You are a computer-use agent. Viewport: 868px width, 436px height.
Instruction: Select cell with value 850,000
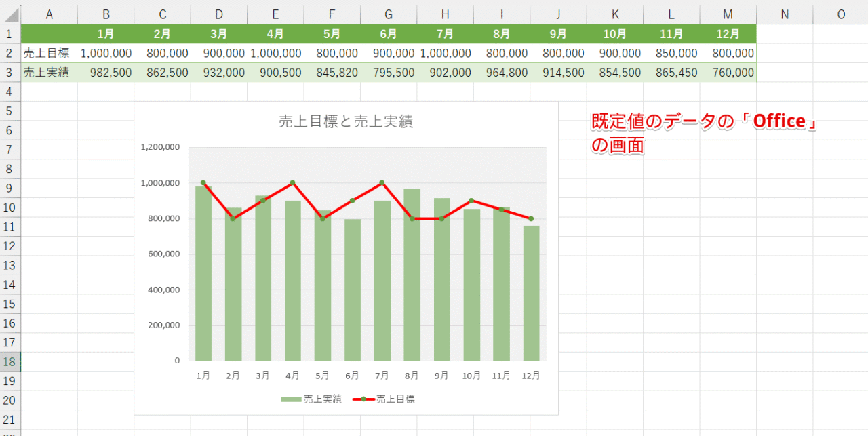[671, 53]
